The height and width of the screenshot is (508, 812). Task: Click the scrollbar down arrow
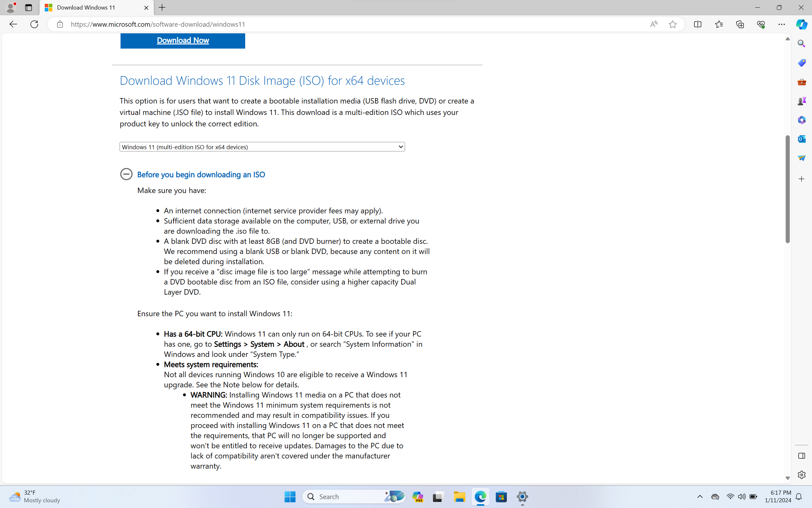[x=788, y=478]
